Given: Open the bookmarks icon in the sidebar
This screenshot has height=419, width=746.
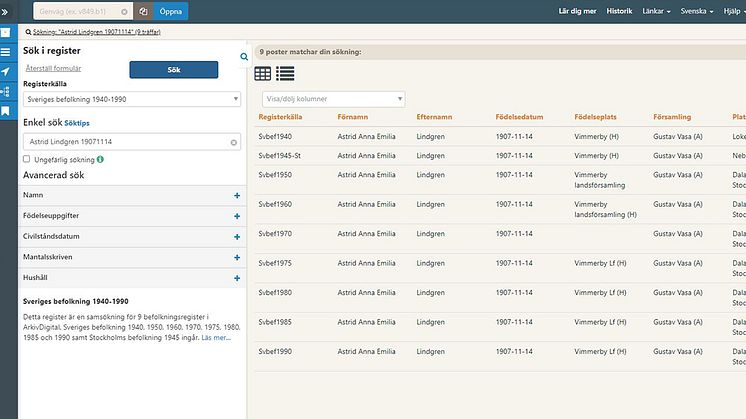Looking at the screenshot, I should (x=5, y=111).
